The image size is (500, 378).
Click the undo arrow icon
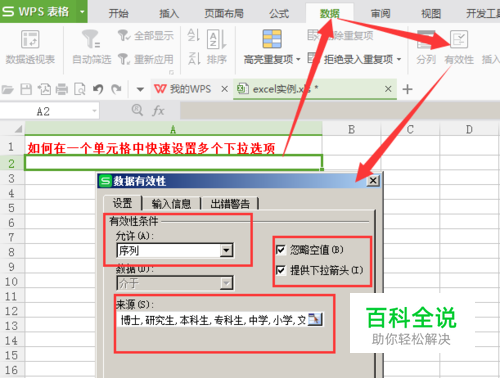click(x=98, y=89)
